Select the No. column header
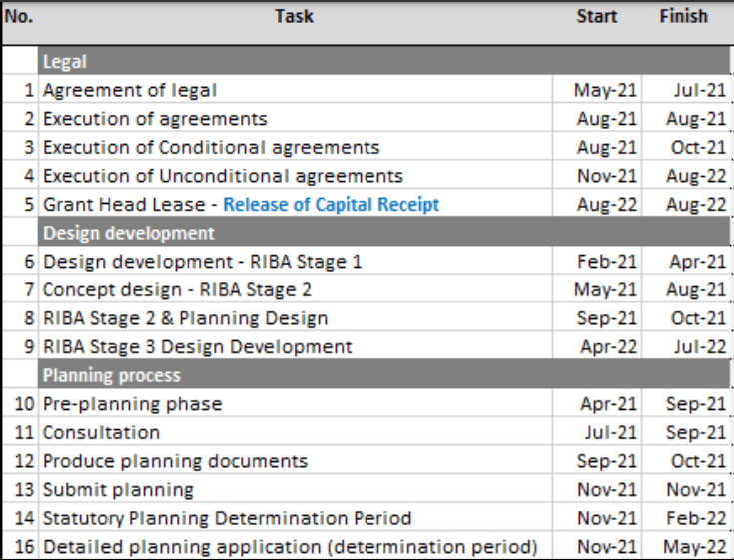This screenshot has height=560, width=734. tap(19, 16)
